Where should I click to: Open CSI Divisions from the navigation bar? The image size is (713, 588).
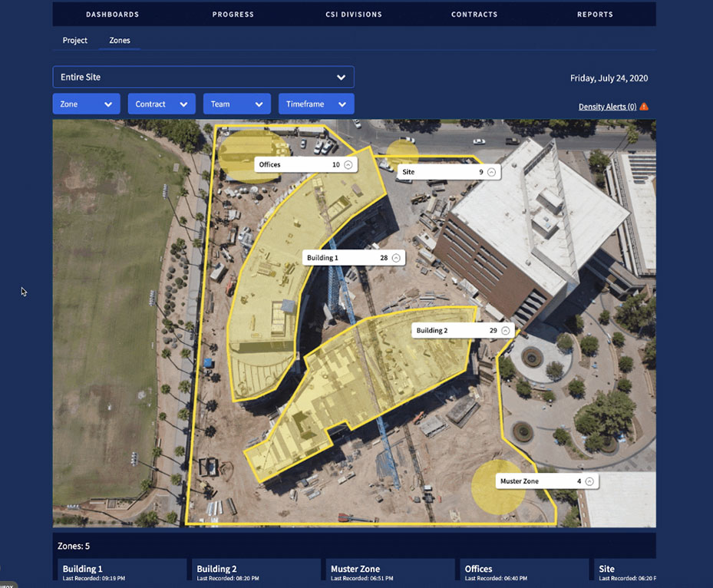pos(353,13)
